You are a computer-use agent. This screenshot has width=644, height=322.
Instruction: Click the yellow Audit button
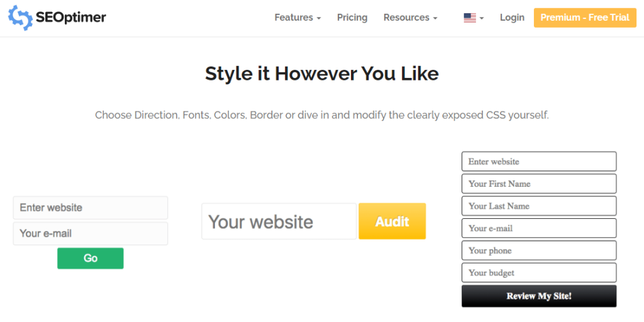(x=392, y=221)
